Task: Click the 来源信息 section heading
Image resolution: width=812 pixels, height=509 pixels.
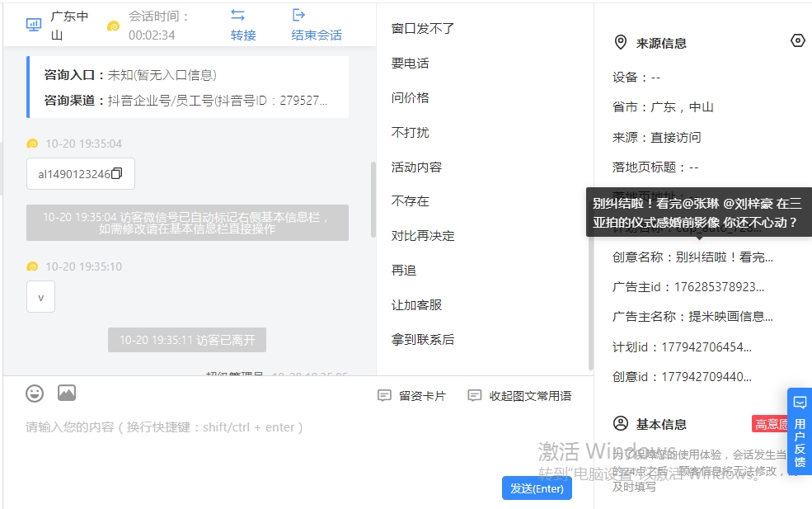Action: tap(661, 43)
